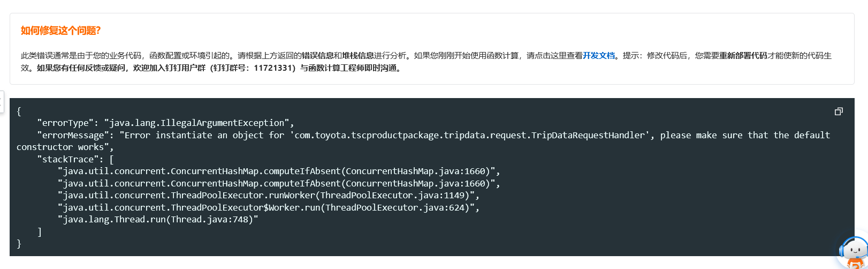Click the bold 重新部署代码 text
Image resolution: width=868 pixels, height=269 pixels.
tap(743, 56)
